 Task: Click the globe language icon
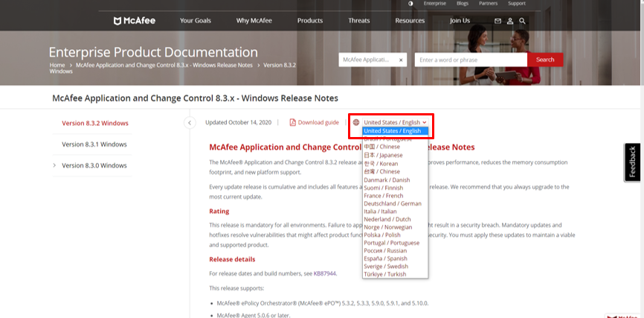click(x=356, y=122)
